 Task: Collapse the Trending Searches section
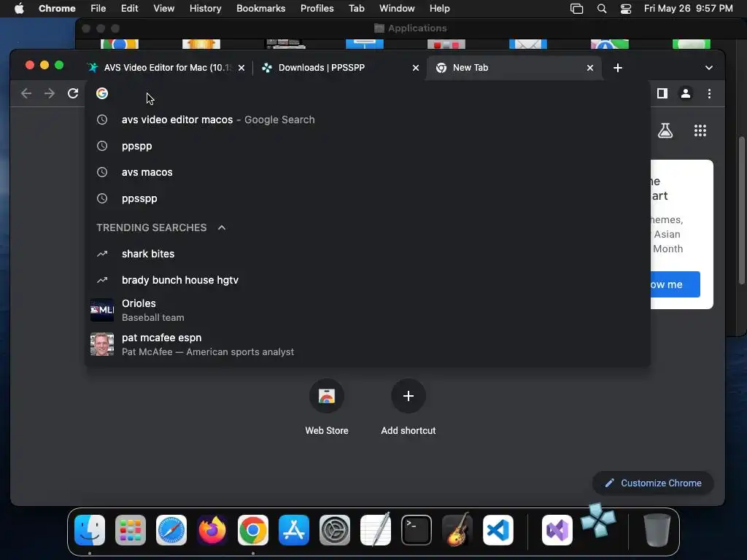coord(222,227)
